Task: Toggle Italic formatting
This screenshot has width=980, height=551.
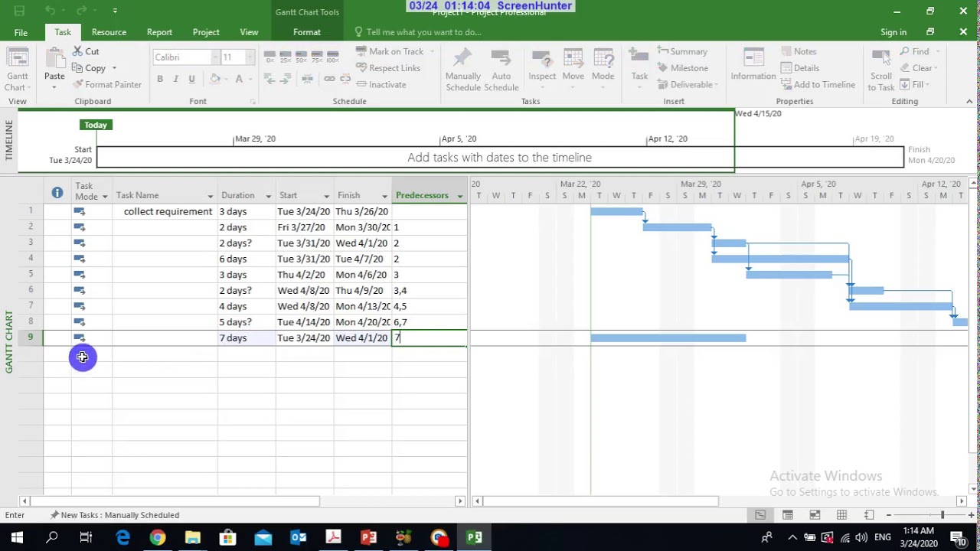Action: tap(175, 79)
